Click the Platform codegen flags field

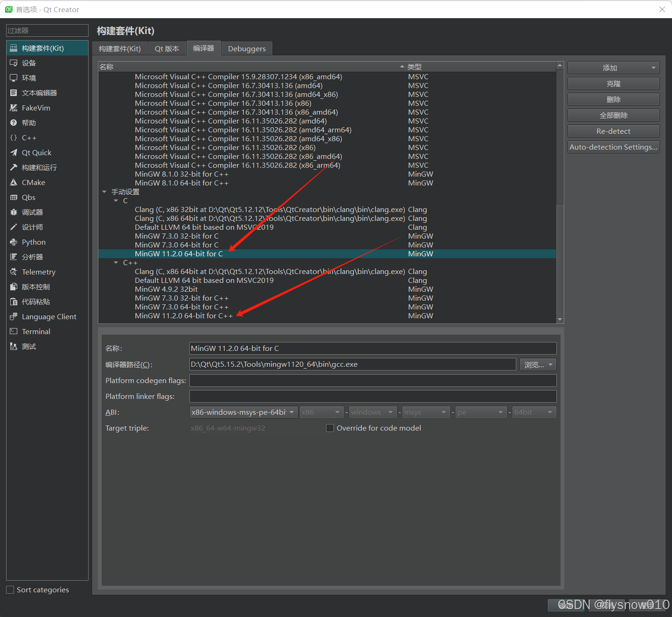(x=373, y=380)
